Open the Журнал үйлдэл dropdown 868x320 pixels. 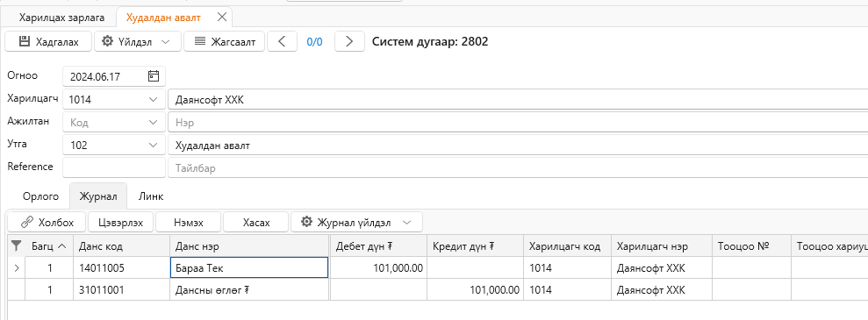pos(356,222)
